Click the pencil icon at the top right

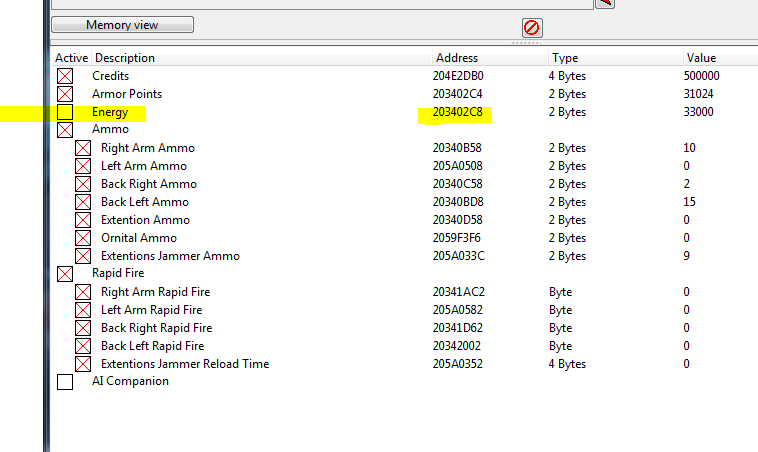[604, 3]
